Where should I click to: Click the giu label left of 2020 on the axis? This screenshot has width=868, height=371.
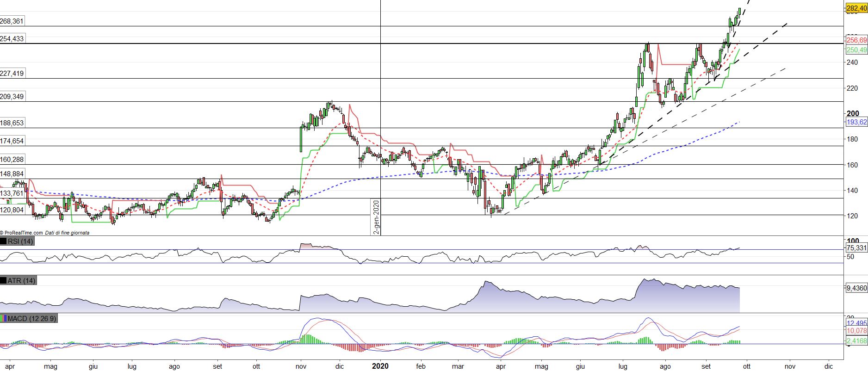pos(93,366)
